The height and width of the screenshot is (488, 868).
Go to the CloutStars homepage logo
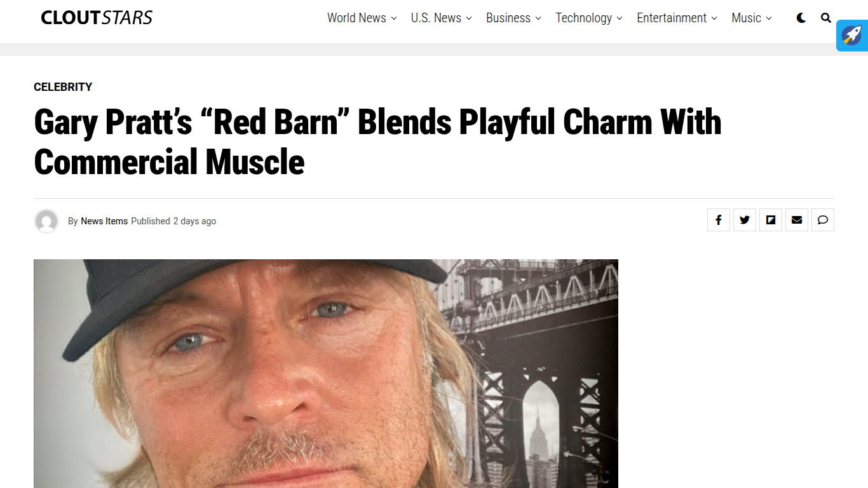point(97,18)
